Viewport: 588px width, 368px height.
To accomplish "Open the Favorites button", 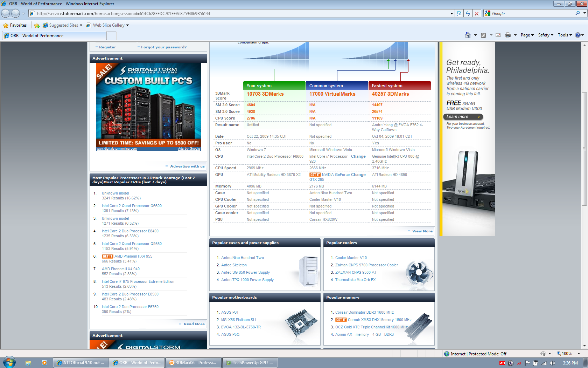I will (x=15, y=25).
